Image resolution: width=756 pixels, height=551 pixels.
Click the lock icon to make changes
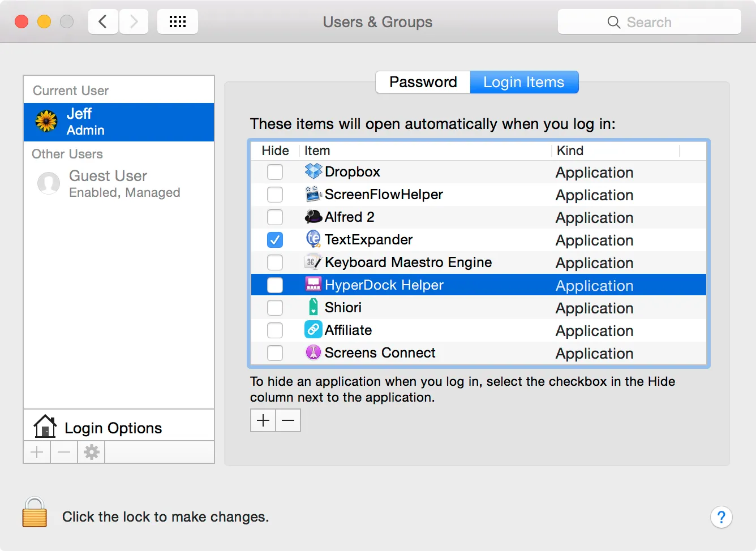coord(35,513)
